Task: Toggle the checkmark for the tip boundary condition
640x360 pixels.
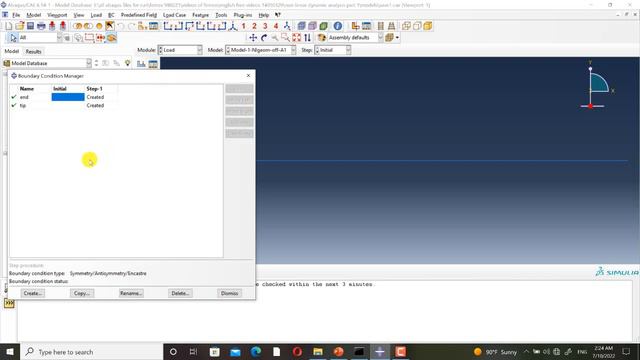Action: point(14,105)
